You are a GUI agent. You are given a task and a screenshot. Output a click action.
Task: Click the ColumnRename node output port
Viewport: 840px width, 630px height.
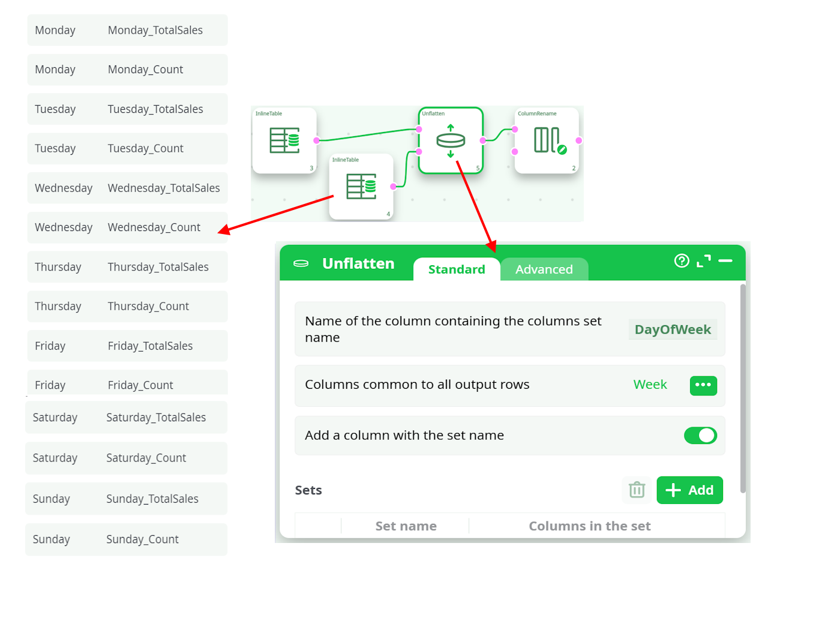pos(578,140)
